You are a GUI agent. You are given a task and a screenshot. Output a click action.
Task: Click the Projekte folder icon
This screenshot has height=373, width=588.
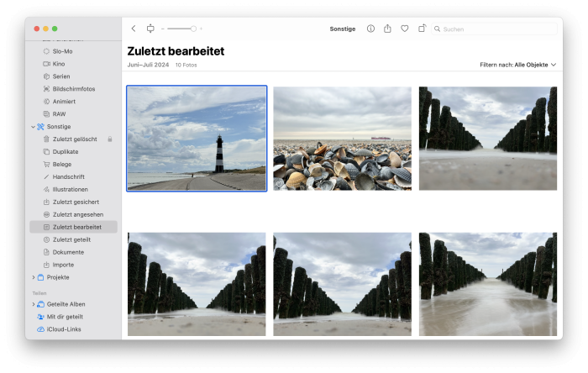coord(40,277)
